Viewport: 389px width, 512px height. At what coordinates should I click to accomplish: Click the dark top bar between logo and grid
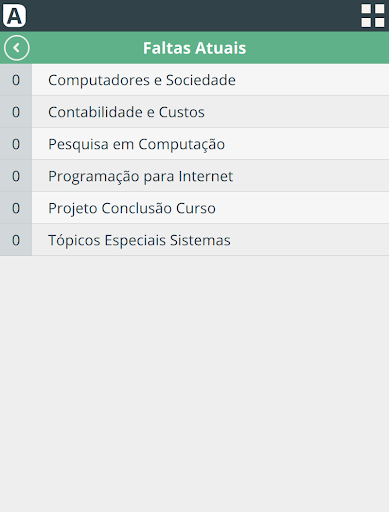(x=193, y=15)
